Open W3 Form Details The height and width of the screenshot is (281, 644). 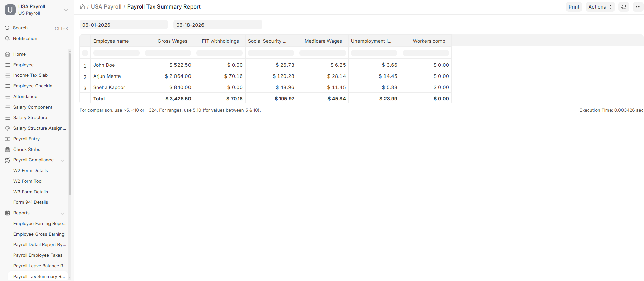31,192
